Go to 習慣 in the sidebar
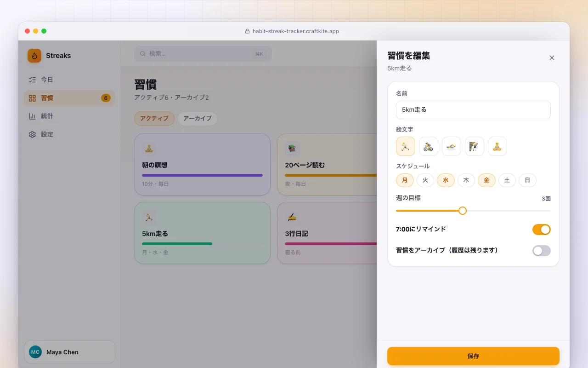The width and height of the screenshot is (588, 368). (x=69, y=98)
